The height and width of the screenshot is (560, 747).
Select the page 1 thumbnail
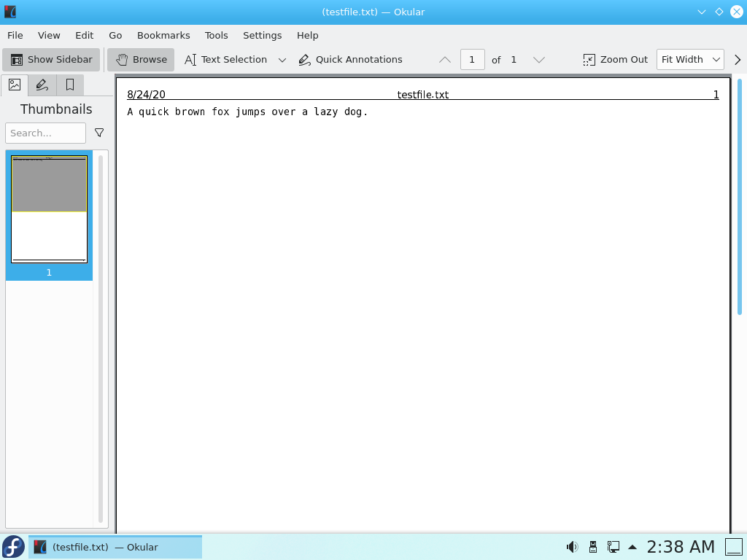pos(49,215)
